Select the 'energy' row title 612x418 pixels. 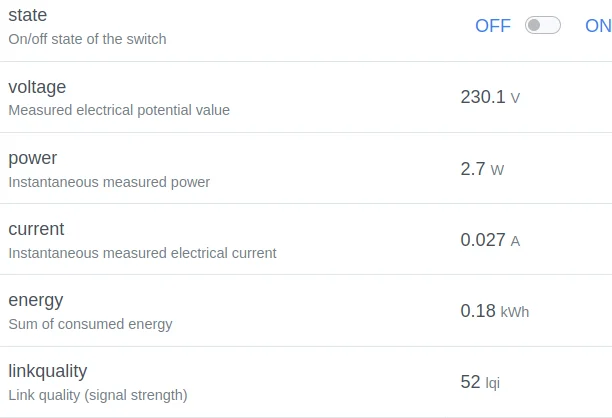[36, 300]
